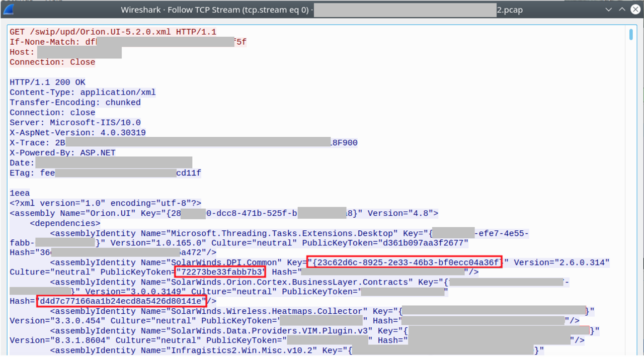The image size is (644, 357).
Task: Click the Microsoft.Threading.Tasks.Extensions.Desktop assembly name
Action: (282, 233)
